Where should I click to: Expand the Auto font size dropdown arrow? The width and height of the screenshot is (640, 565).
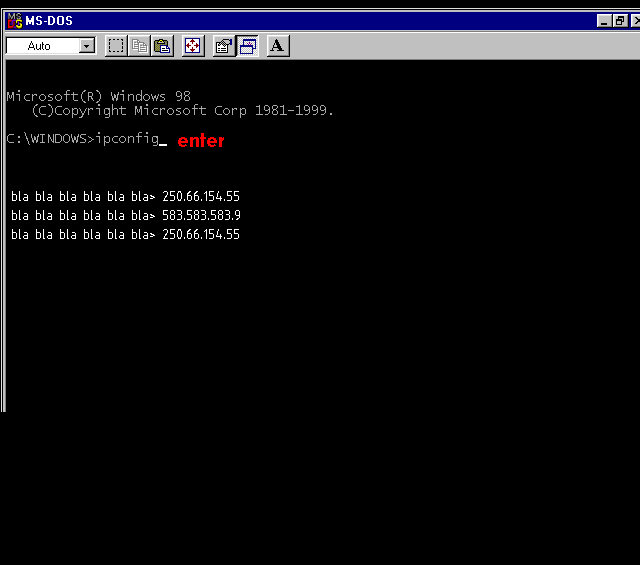[87, 46]
